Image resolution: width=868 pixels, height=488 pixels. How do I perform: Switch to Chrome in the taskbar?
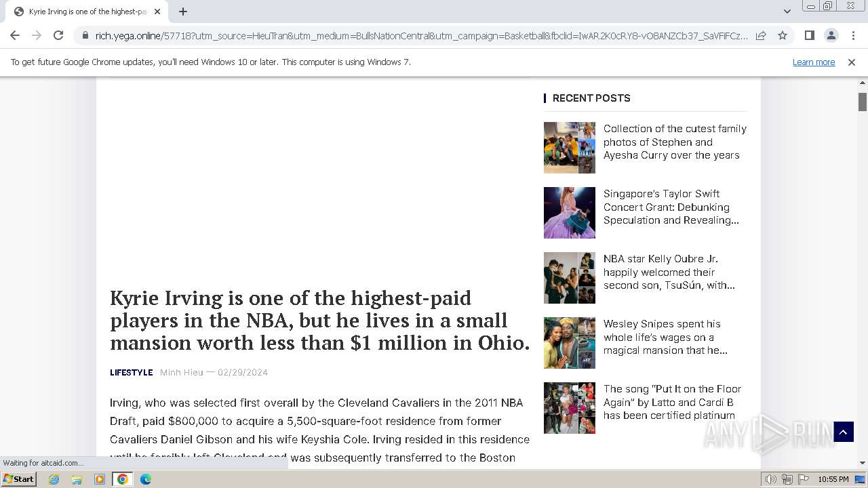point(123,479)
